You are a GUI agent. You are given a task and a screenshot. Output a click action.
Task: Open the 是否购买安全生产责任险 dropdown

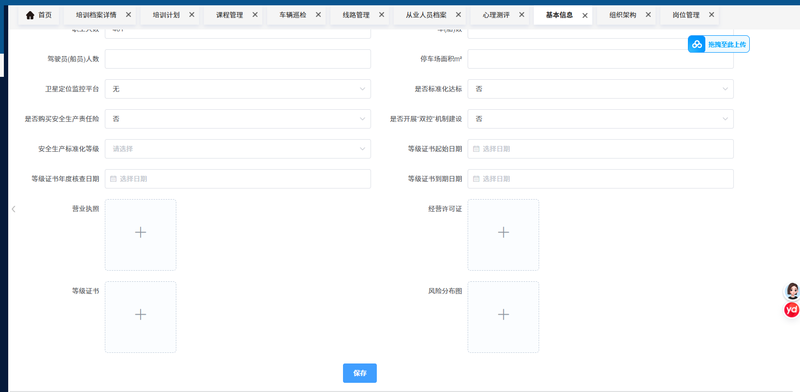(238, 119)
